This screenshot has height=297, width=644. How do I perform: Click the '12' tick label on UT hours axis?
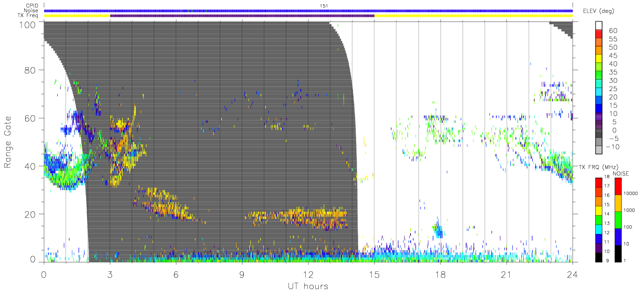308,274
